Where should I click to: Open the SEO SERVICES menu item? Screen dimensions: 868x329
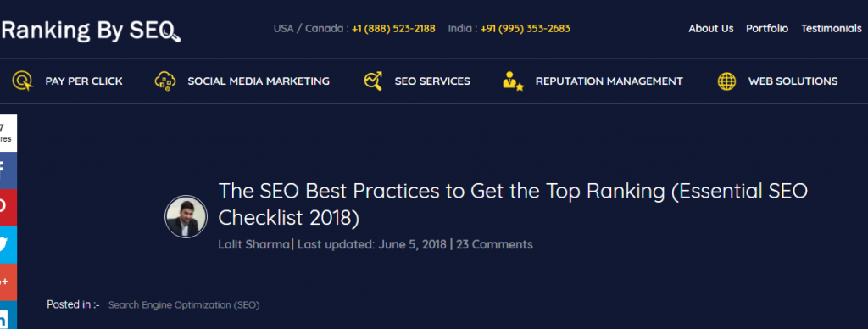click(x=431, y=81)
